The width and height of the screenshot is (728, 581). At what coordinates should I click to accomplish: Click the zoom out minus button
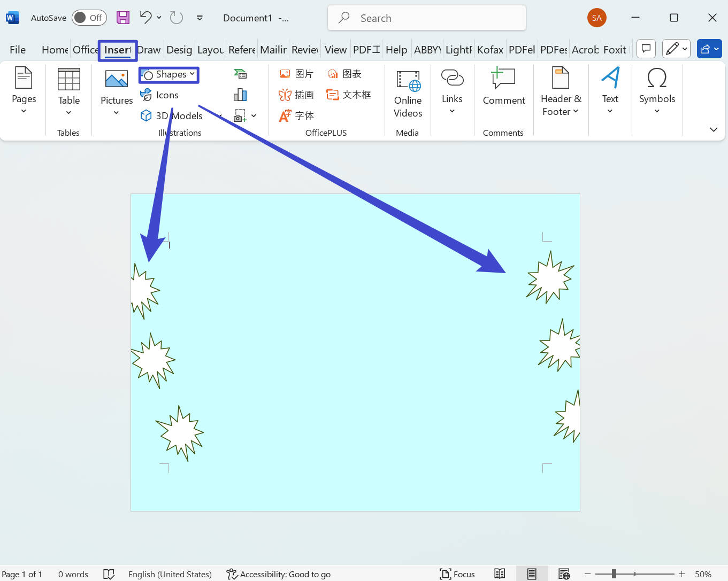[x=587, y=574]
